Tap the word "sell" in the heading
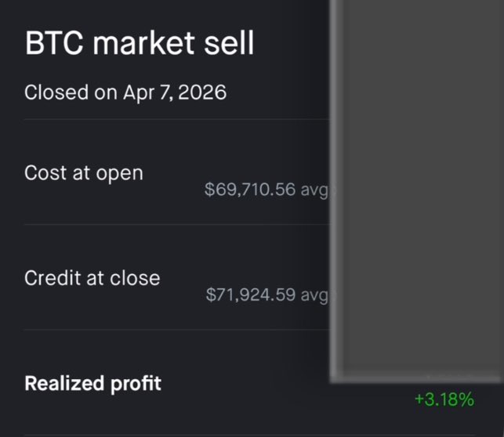 (231, 44)
